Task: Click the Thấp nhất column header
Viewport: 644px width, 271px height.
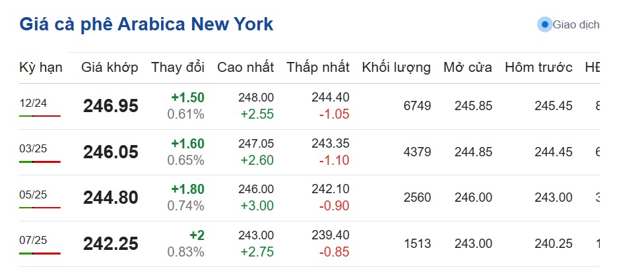Action: tap(318, 67)
